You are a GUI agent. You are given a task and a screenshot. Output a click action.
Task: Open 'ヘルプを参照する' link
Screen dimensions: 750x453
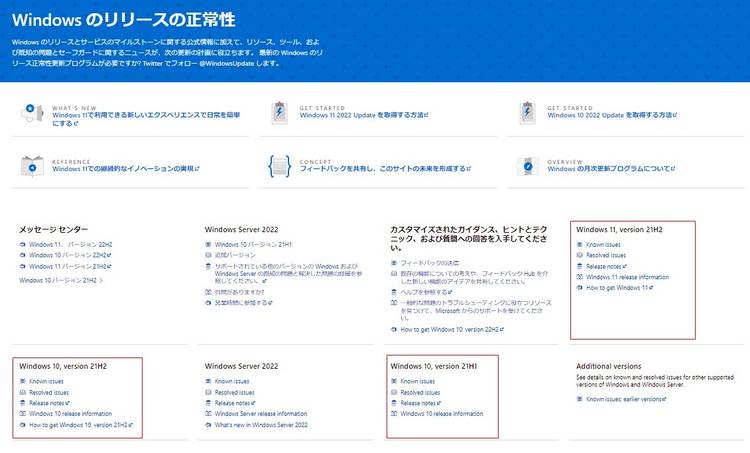(x=426, y=292)
